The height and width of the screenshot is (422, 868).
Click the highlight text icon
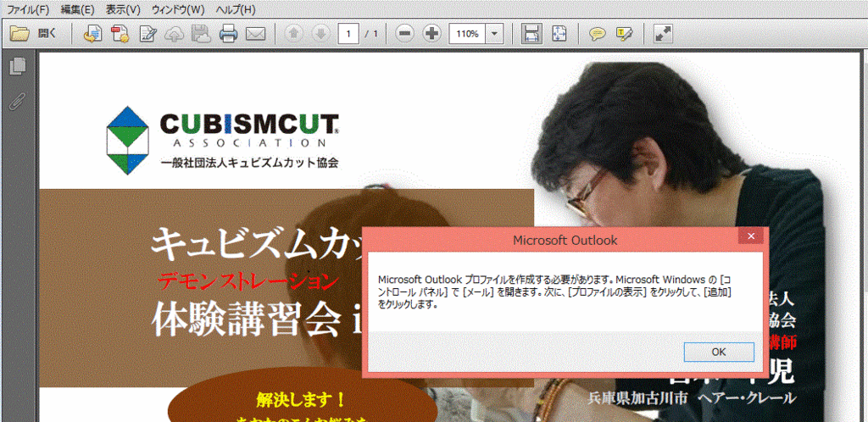pos(625,34)
